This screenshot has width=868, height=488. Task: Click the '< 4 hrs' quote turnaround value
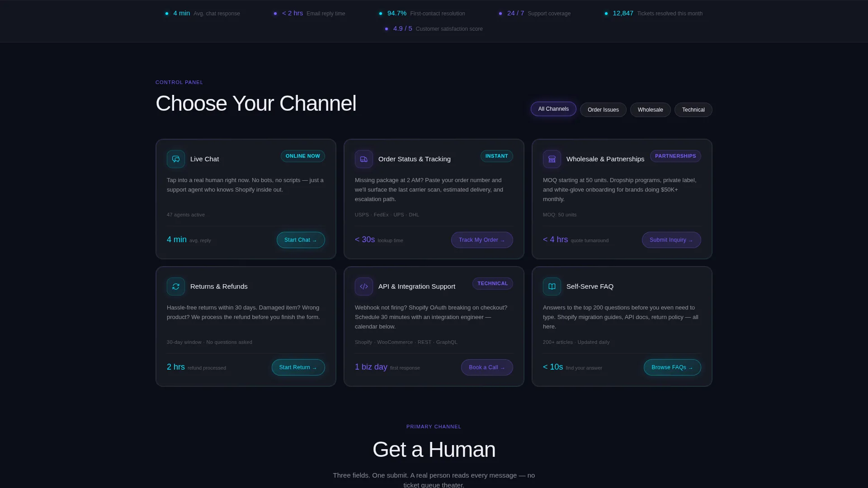click(555, 239)
